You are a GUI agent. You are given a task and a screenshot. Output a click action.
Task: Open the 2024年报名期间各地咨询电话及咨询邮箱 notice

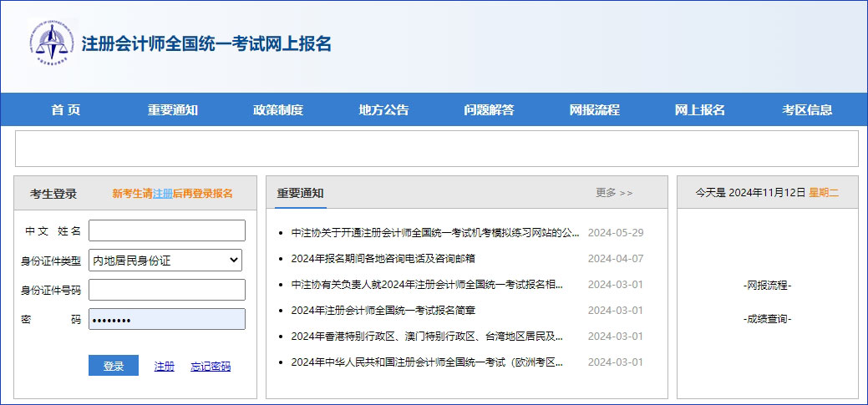tap(383, 258)
